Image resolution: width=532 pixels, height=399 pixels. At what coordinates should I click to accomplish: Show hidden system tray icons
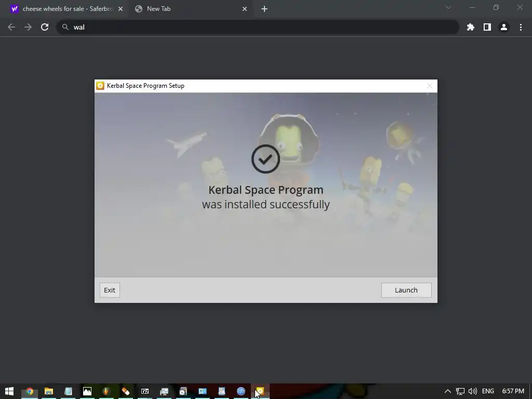pos(448,391)
